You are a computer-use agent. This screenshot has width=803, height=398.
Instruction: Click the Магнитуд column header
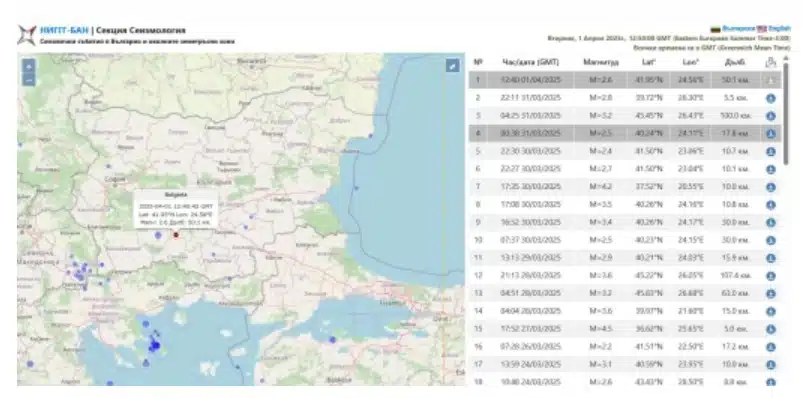point(601,62)
